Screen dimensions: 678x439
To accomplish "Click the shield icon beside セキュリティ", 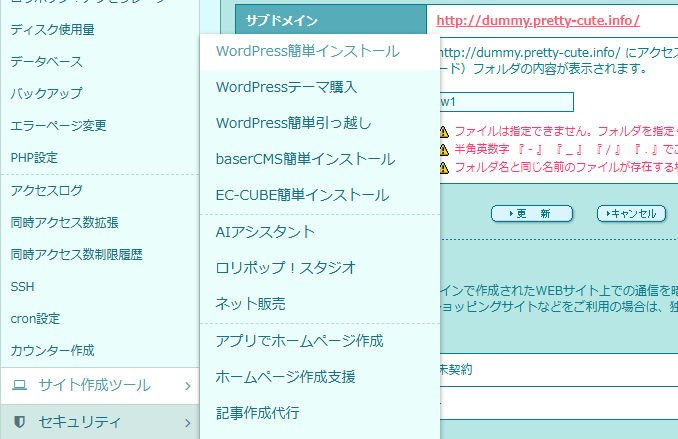I will click(19, 421).
